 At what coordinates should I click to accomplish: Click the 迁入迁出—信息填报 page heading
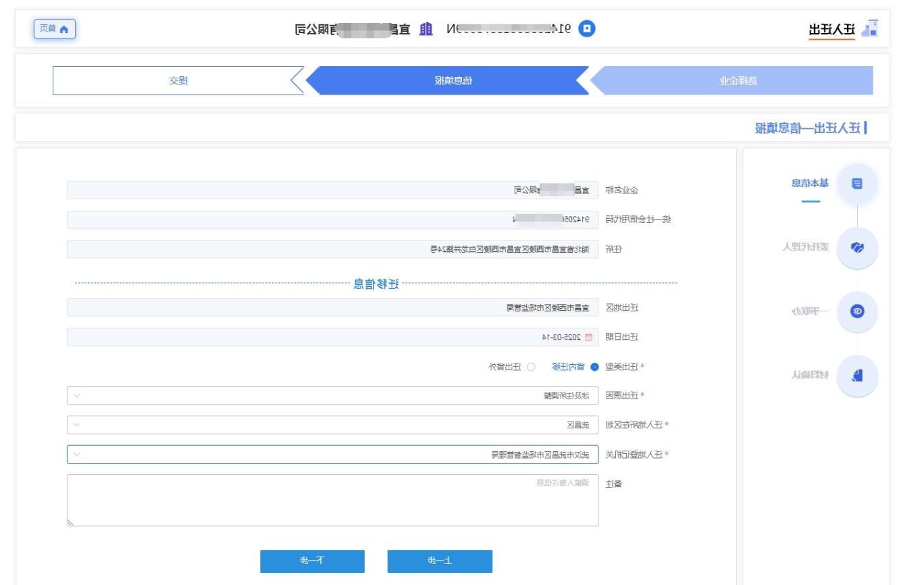coord(808,128)
